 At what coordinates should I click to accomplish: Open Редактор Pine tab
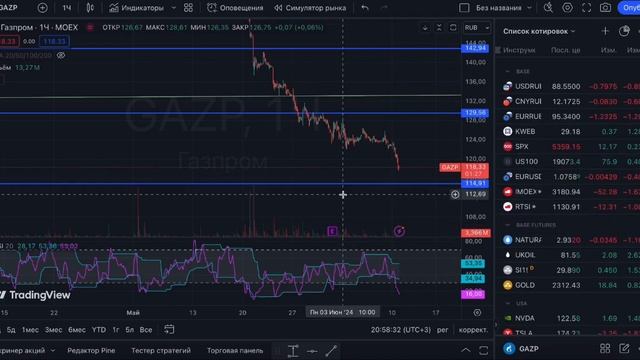(x=91, y=351)
